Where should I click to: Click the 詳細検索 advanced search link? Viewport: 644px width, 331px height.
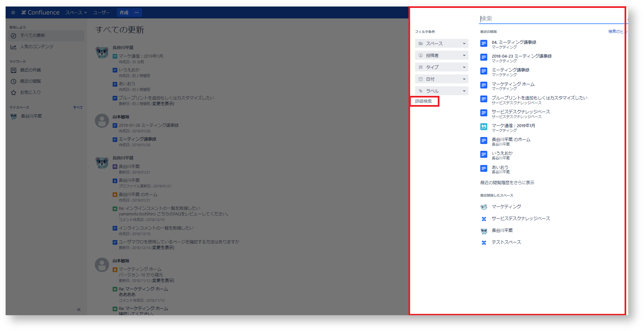(x=424, y=101)
